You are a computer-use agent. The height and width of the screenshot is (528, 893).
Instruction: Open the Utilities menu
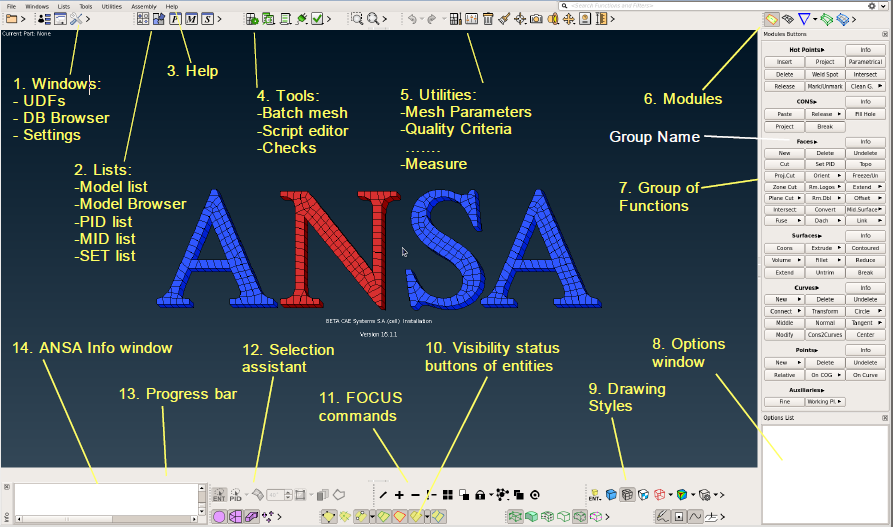point(112,6)
